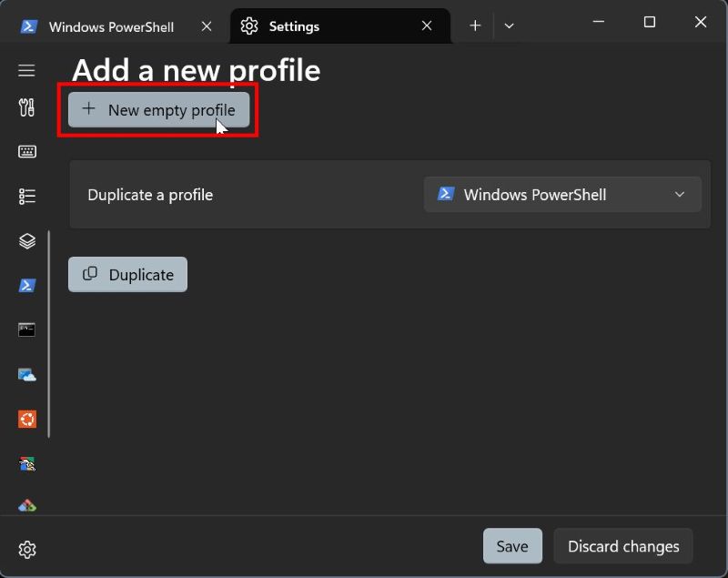Open a new tab with plus button
Screen dimensions: 728x578
(475, 26)
